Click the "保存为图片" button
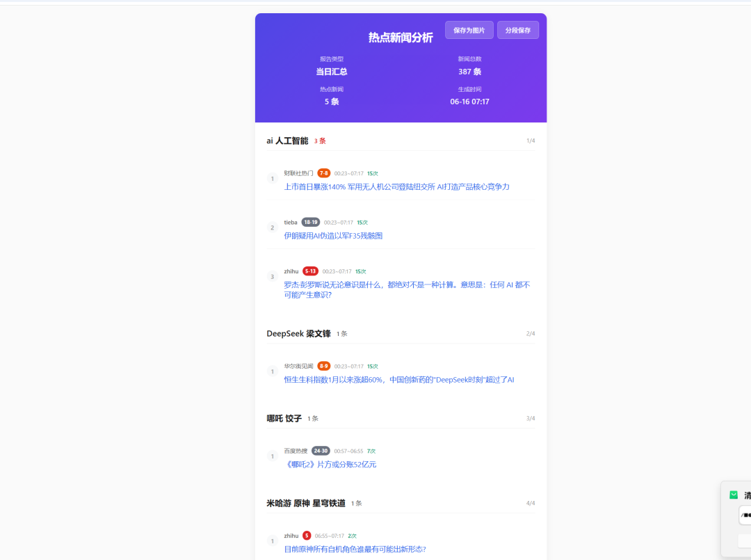 pyautogui.click(x=469, y=29)
